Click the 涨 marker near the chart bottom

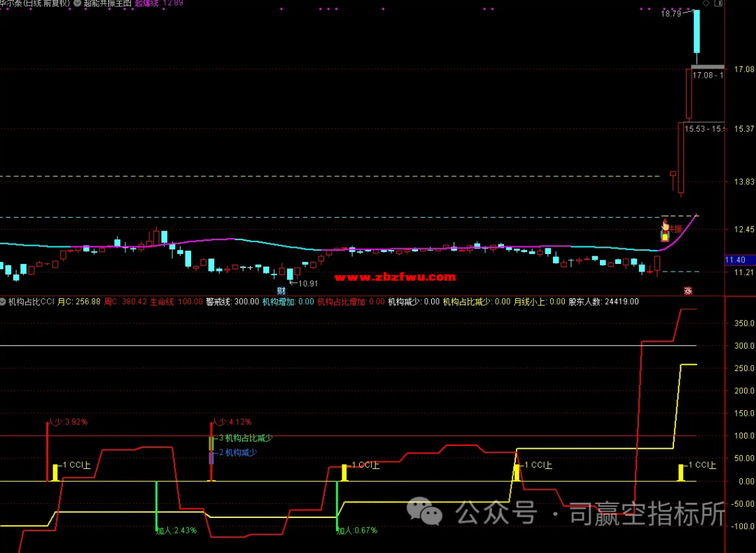(x=688, y=290)
